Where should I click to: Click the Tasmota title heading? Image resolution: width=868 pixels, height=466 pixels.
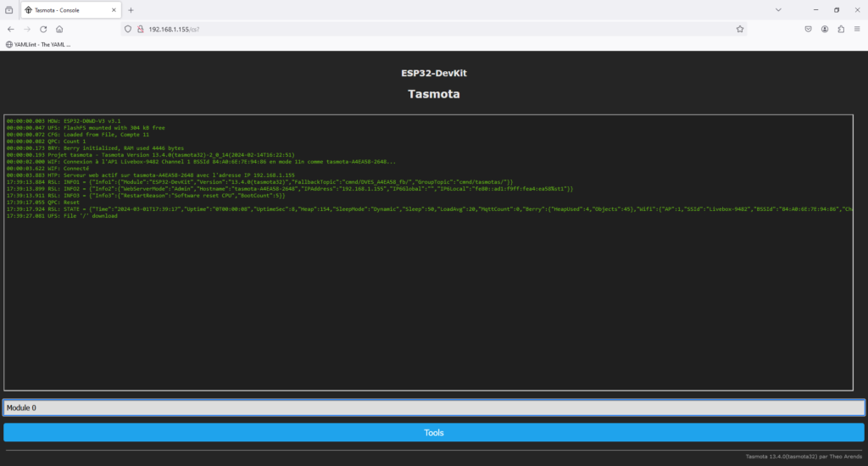(434, 94)
